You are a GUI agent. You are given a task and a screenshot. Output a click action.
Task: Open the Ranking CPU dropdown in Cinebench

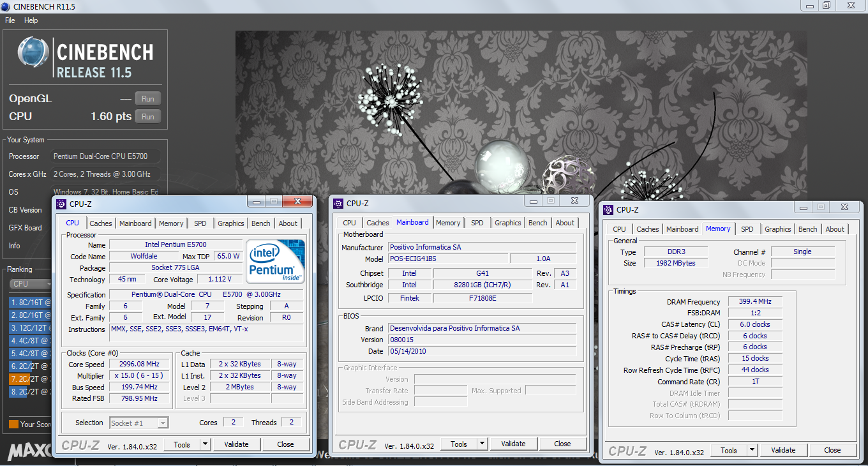click(x=31, y=283)
